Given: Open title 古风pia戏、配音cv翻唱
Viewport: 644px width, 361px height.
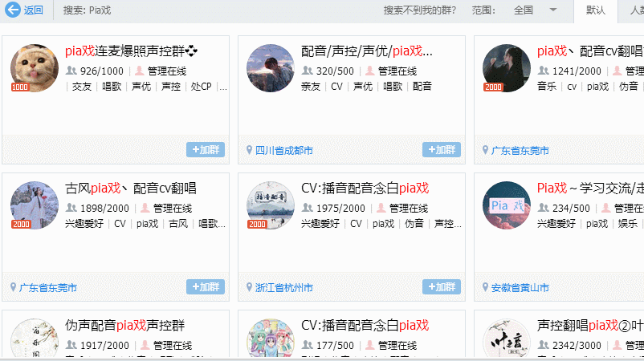Looking at the screenshot, I should pyautogui.click(x=131, y=188).
